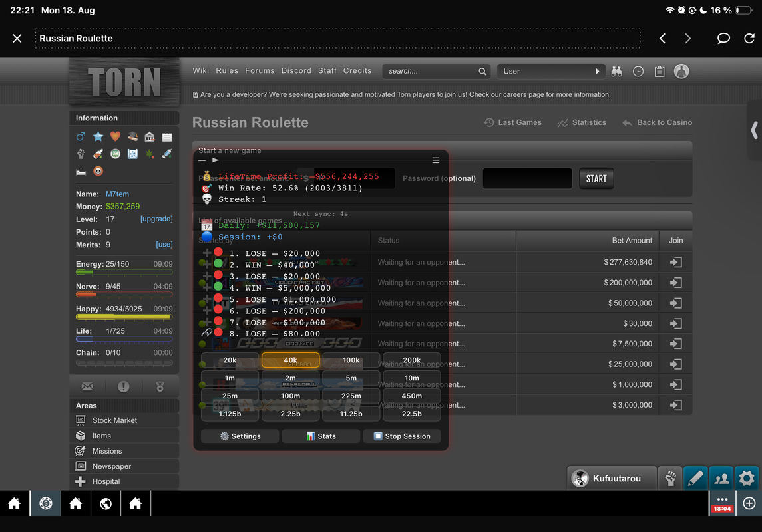Open the Kufuutarou chat box
Screen dimensions: 762x532
coord(612,479)
